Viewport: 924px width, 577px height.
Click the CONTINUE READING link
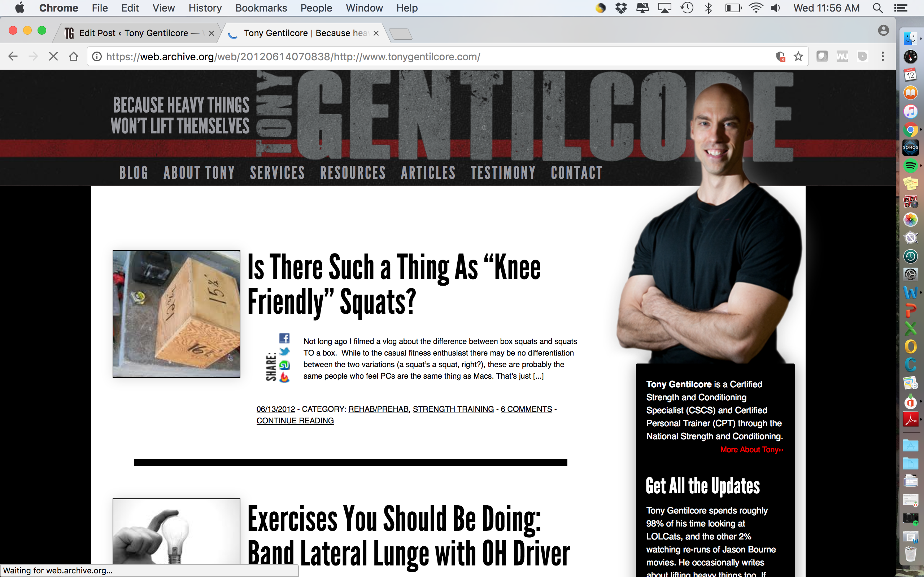click(295, 420)
